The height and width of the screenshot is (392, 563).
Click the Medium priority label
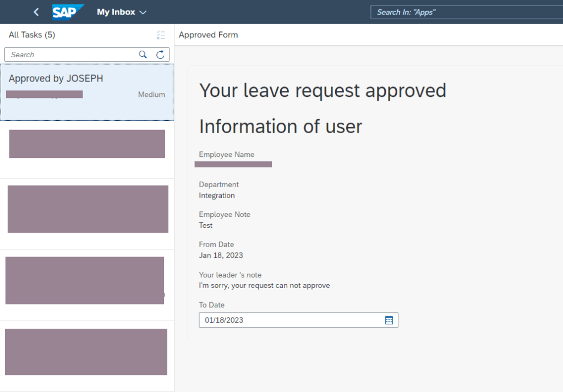click(x=151, y=95)
